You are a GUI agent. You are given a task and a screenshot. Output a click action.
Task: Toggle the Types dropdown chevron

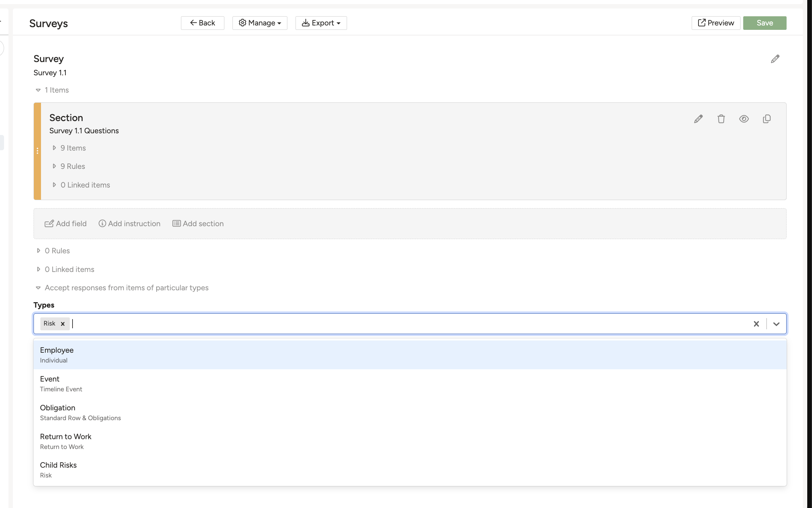point(776,324)
